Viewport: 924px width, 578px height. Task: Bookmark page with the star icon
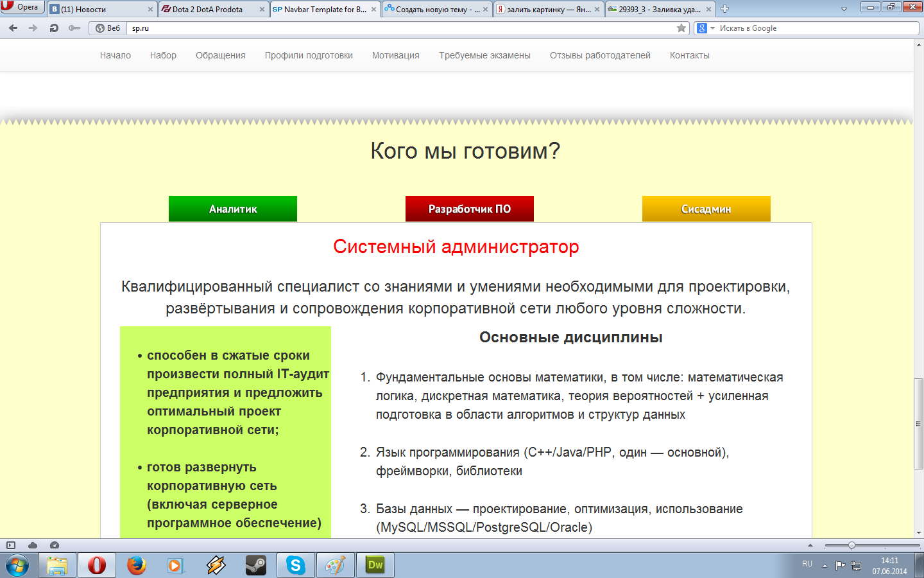(x=681, y=28)
